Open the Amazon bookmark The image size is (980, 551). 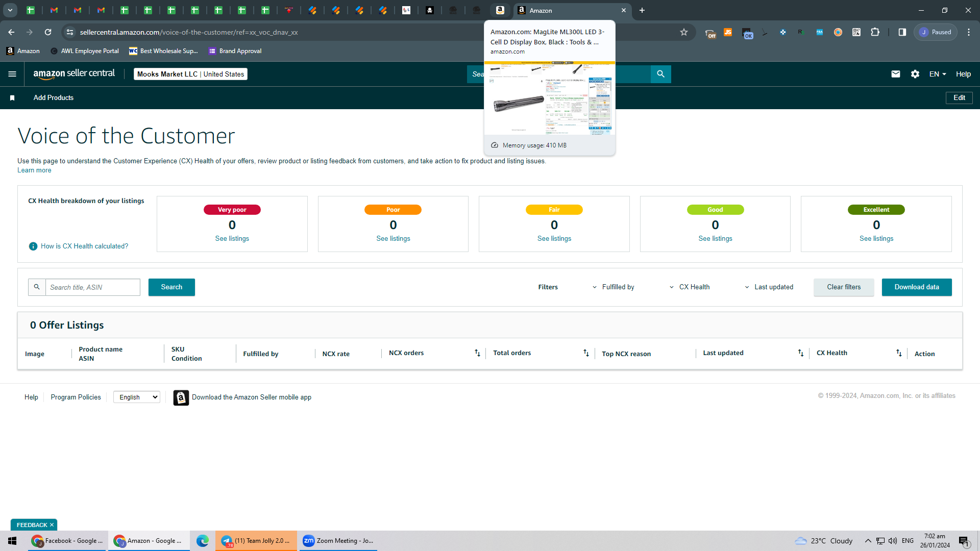coord(23,51)
